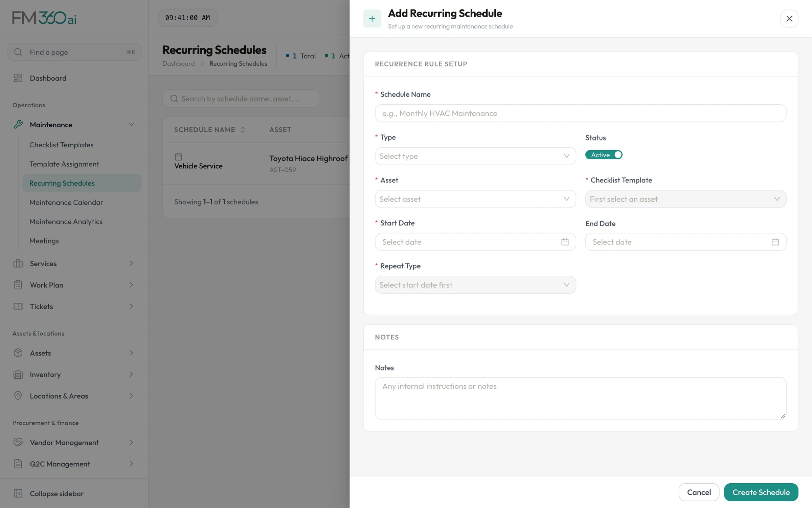Image resolution: width=812 pixels, height=508 pixels.
Task: Click the Locations & Areas pin icon
Action: [x=18, y=396]
